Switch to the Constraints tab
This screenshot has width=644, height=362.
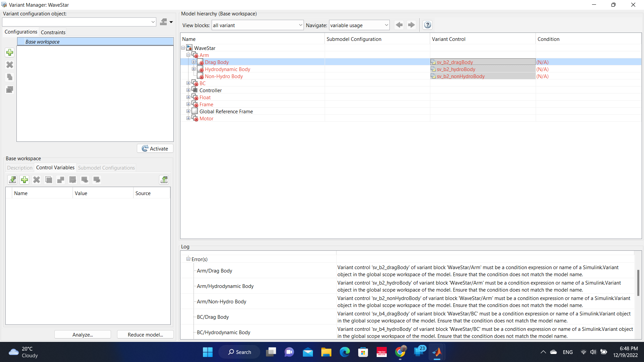tap(53, 32)
